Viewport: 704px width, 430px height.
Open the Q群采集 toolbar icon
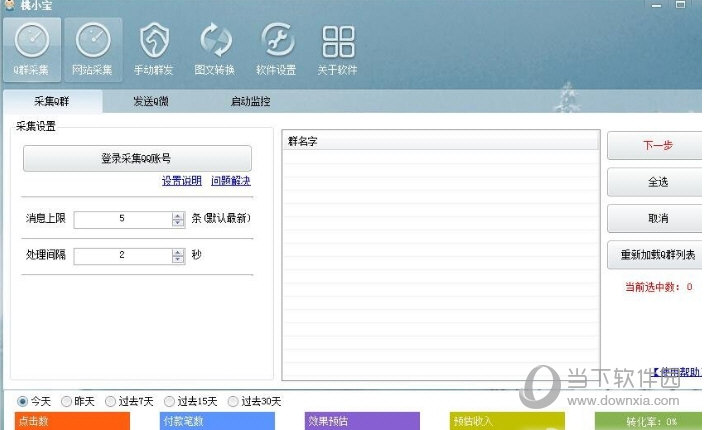pos(32,49)
